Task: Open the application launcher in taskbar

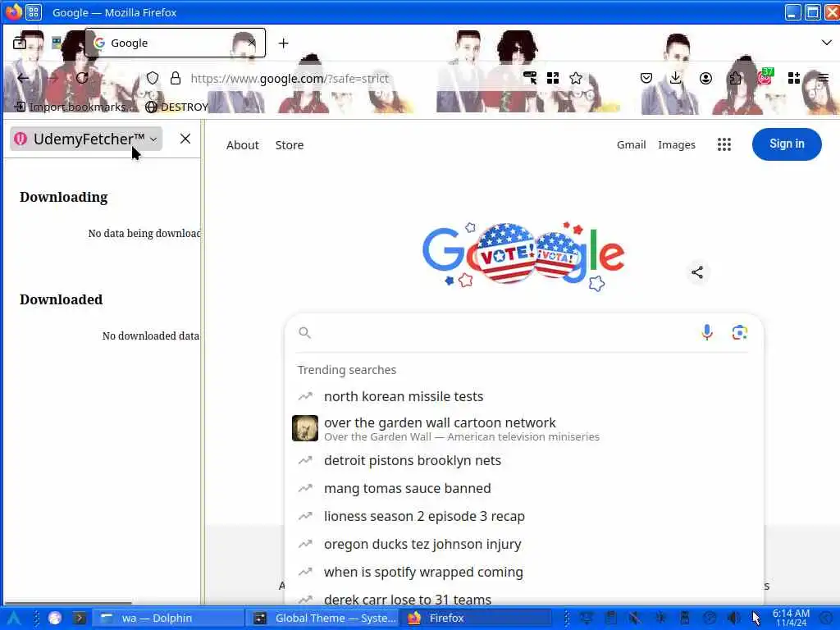Action: pyautogui.click(x=14, y=618)
